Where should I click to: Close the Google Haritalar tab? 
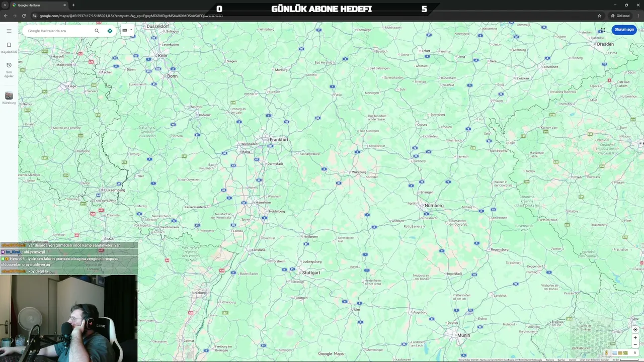(x=64, y=5)
